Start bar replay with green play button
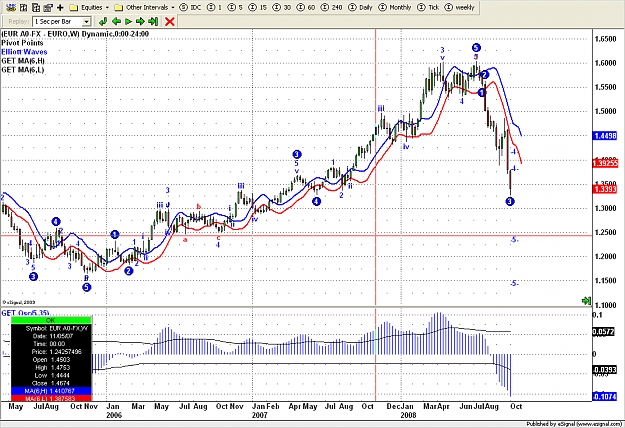625x428 pixels. 128,21
